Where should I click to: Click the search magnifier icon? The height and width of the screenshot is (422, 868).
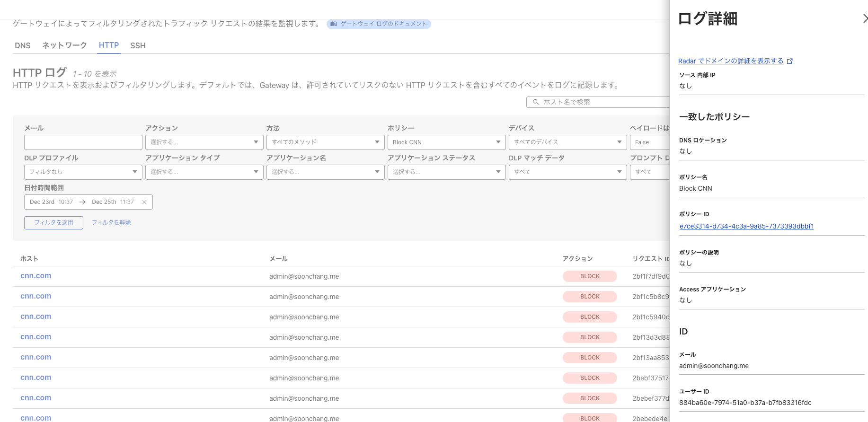click(536, 102)
